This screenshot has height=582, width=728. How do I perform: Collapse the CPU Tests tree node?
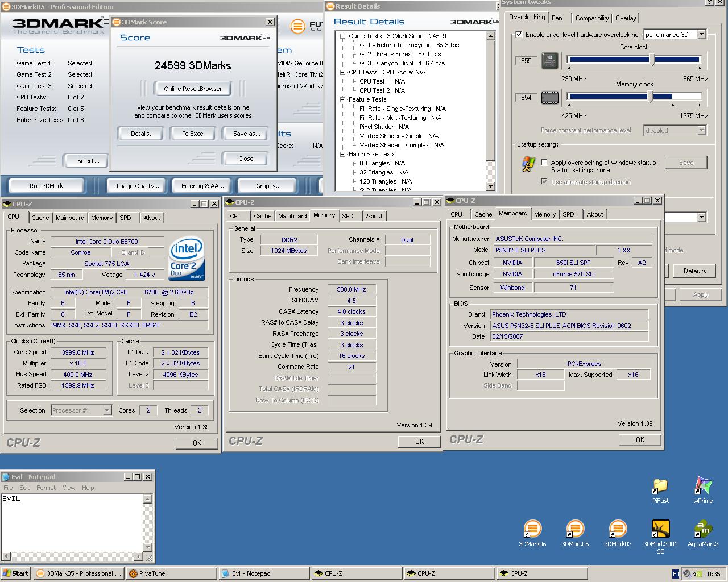(x=343, y=72)
